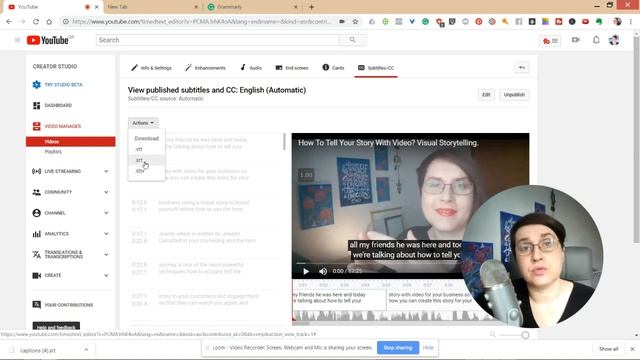Open the captions (4).srt downloaded file
This screenshot has height=360, width=640.
click(x=38, y=350)
